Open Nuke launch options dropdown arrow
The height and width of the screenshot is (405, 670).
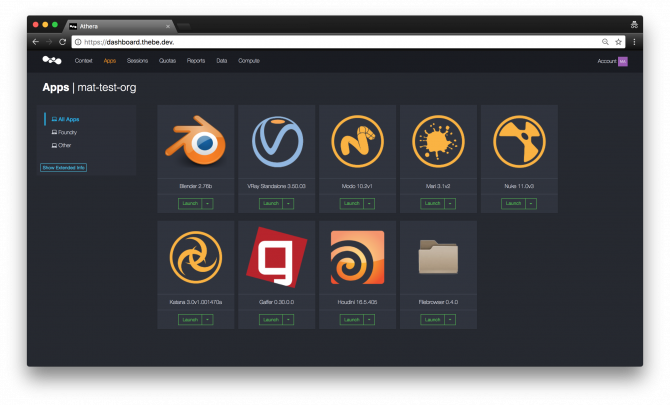pyautogui.click(x=531, y=204)
